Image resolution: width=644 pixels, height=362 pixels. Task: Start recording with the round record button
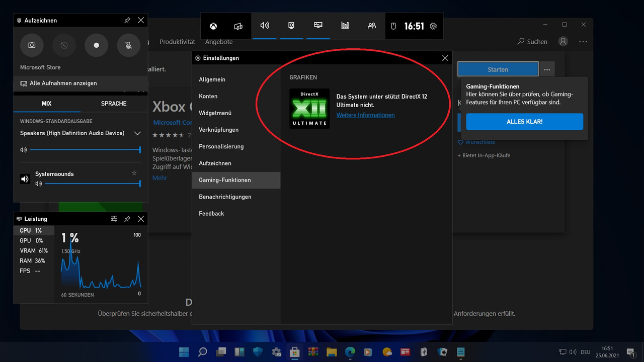[96, 45]
